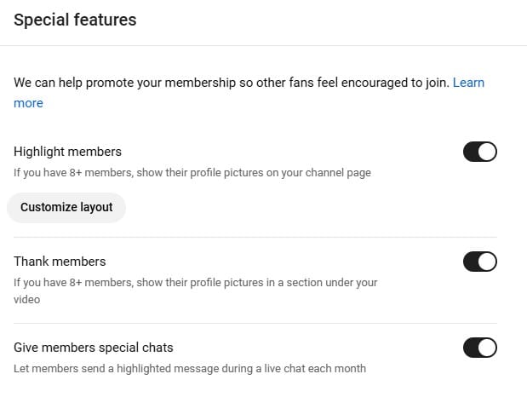Stop showing member pictures on channel page

pyautogui.click(x=479, y=152)
